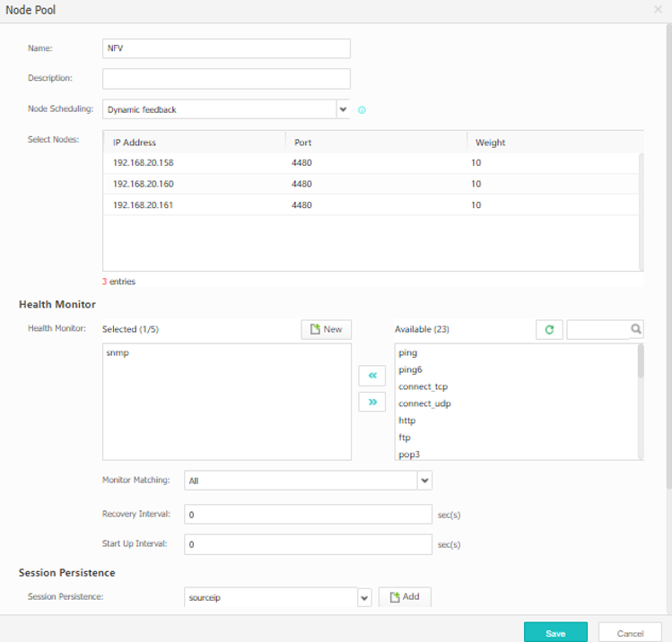
Task: Cancel the Node Pool dialog
Action: [x=630, y=633]
